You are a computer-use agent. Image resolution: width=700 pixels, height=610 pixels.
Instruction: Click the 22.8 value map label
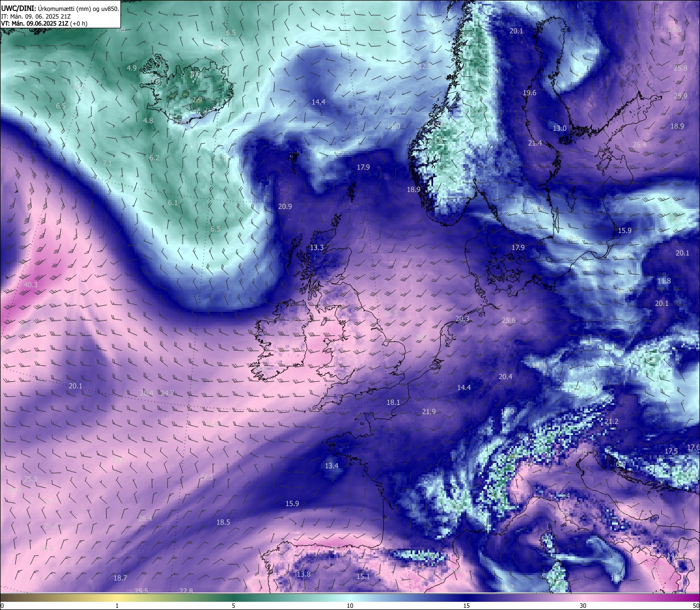pyautogui.click(x=186, y=591)
